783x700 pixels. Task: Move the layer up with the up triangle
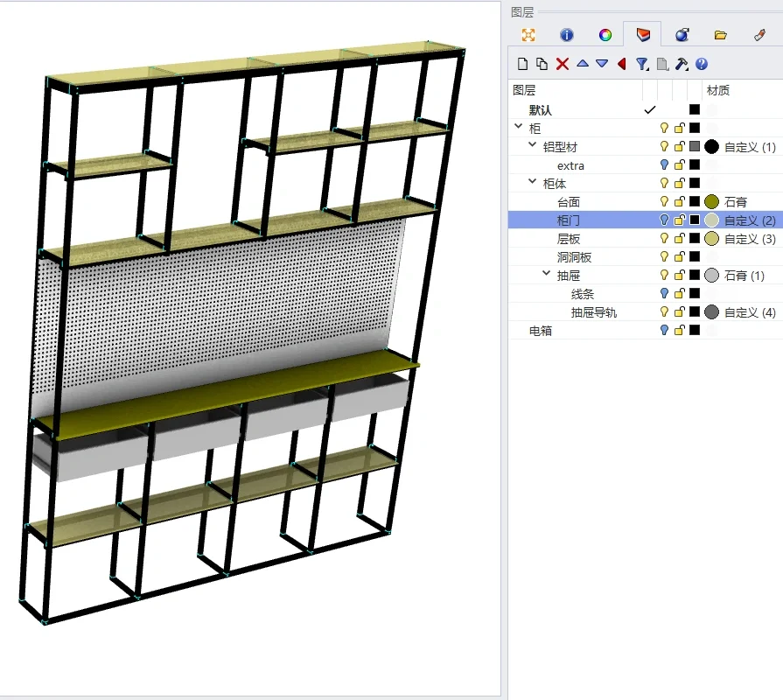pyautogui.click(x=583, y=63)
